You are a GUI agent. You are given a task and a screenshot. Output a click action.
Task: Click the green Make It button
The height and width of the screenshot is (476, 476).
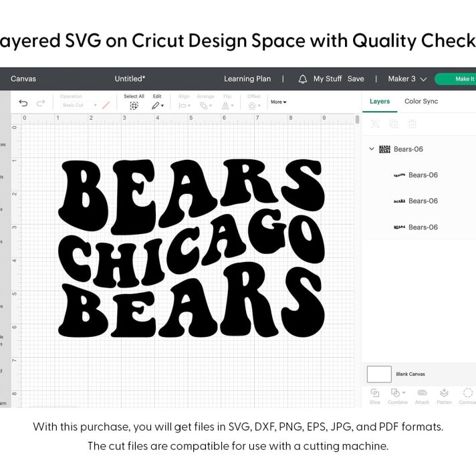tap(455, 79)
